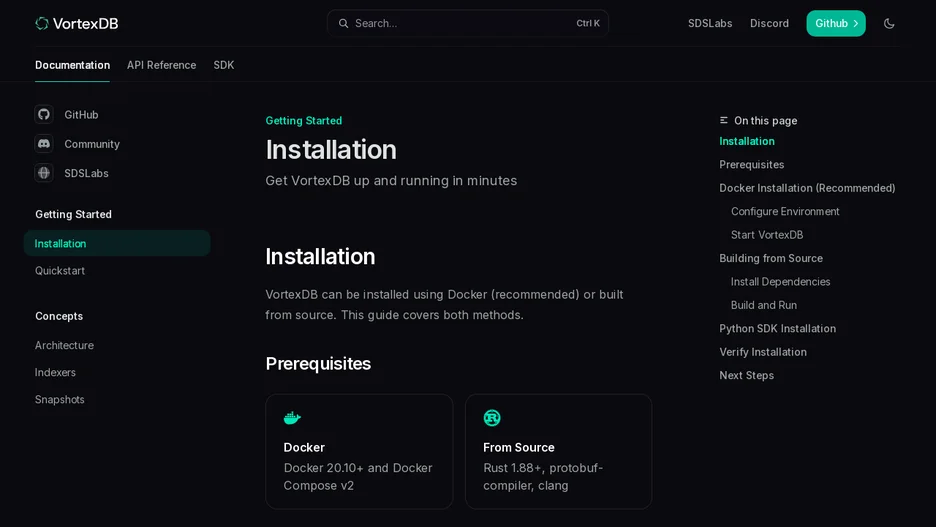Image resolution: width=936 pixels, height=527 pixels.
Task: Jump to Start VortexDB section
Action: pyautogui.click(x=767, y=235)
